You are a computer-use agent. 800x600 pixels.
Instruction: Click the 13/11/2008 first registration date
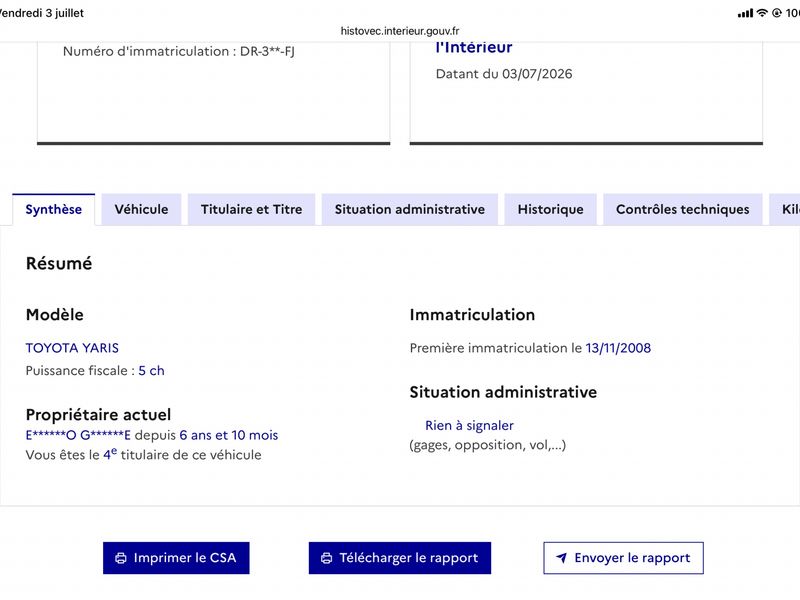pyautogui.click(x=618, y=348)
